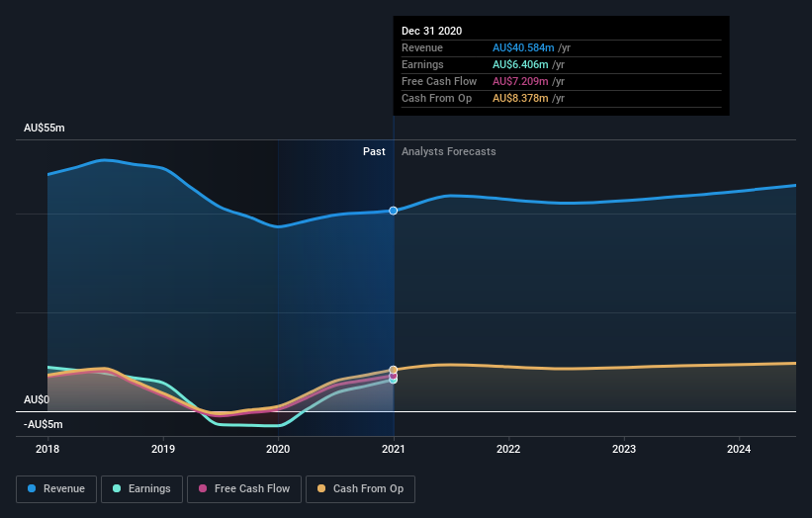Click the Free Cash Flow label in tooltip

click(x=439, y=81)
